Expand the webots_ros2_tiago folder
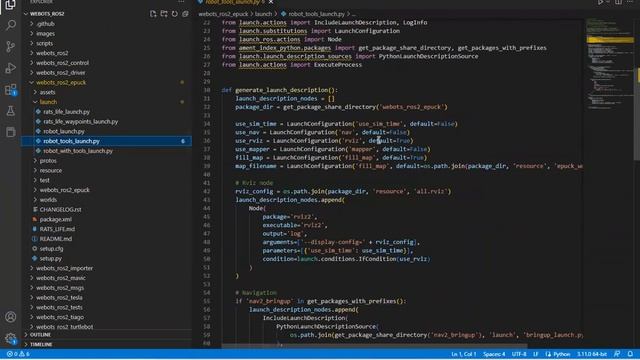640x360 pixels. 60,317
